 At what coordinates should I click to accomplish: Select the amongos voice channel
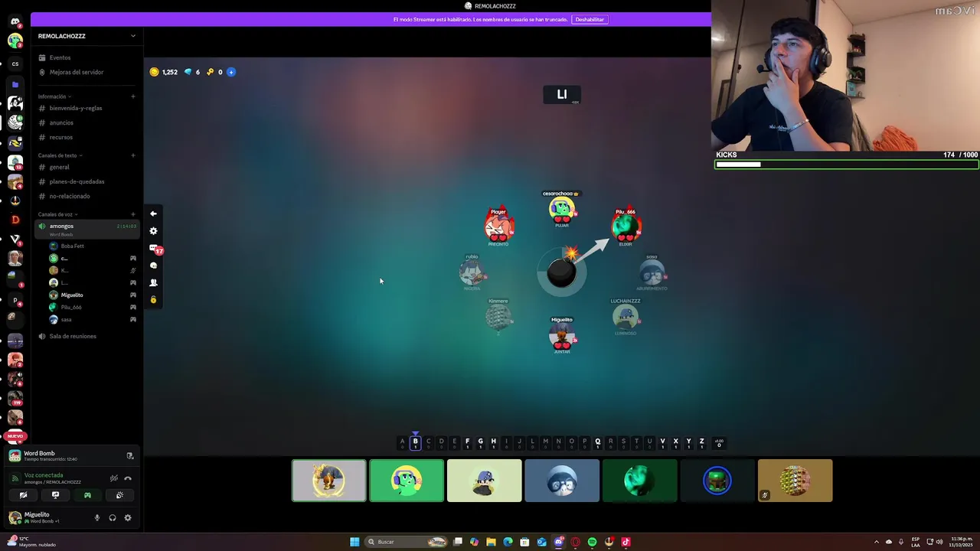(x=87, y=229)
